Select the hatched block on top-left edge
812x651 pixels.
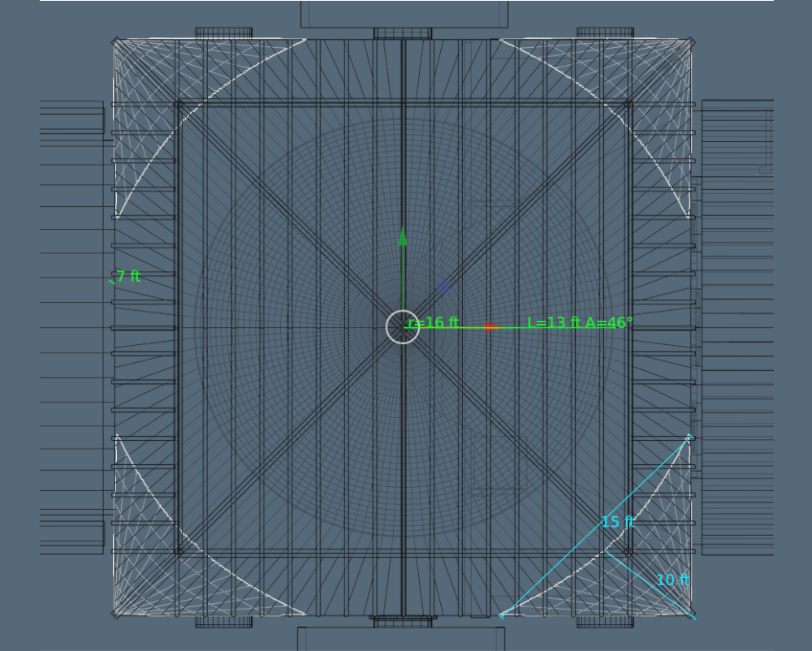[223, 33]
